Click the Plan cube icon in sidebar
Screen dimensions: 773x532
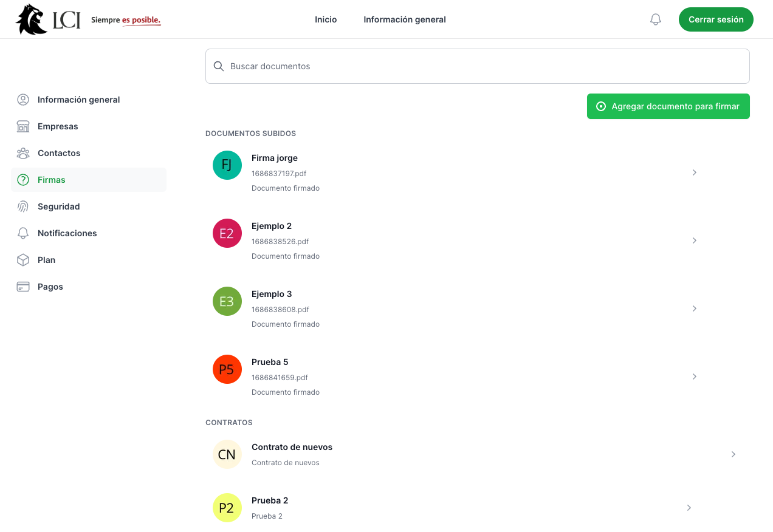point(23,260)
